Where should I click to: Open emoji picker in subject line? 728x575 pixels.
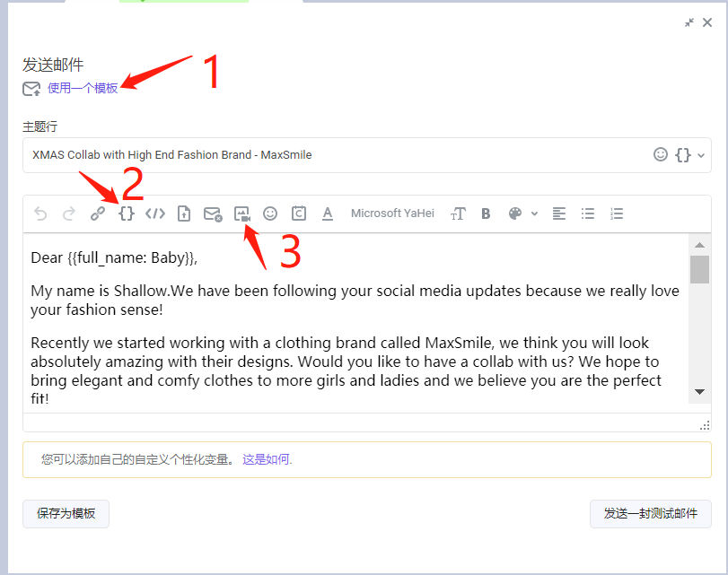(x=660, y=154)
